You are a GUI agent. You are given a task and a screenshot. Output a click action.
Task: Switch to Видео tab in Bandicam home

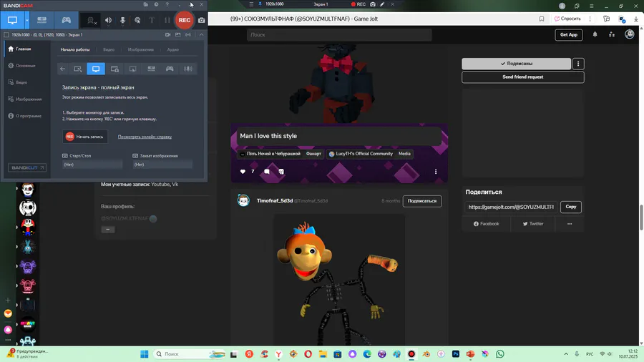click(109, 49)
